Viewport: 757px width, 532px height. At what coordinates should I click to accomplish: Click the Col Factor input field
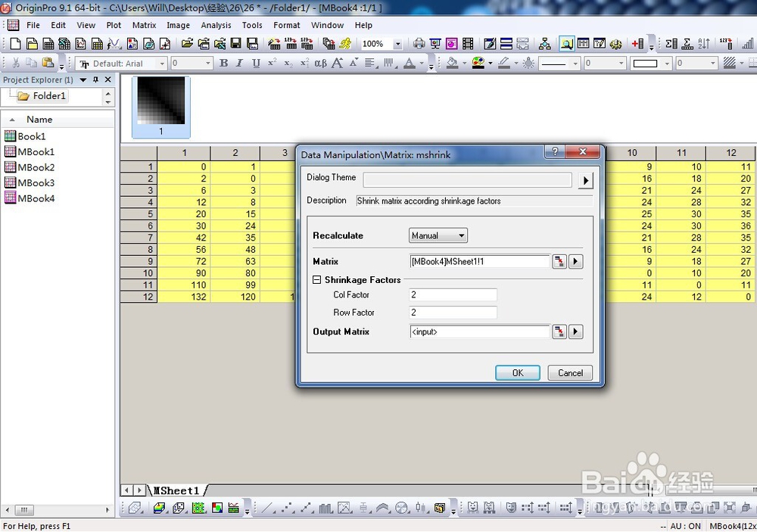pos(453,295)
